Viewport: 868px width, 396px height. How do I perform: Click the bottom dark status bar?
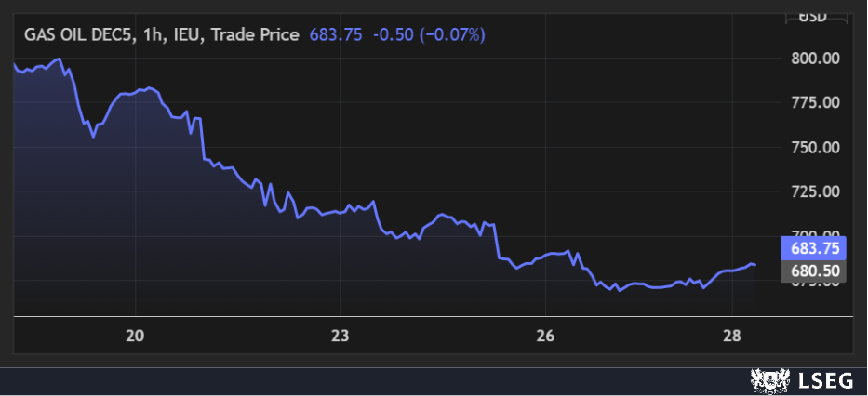click(372, 381)
